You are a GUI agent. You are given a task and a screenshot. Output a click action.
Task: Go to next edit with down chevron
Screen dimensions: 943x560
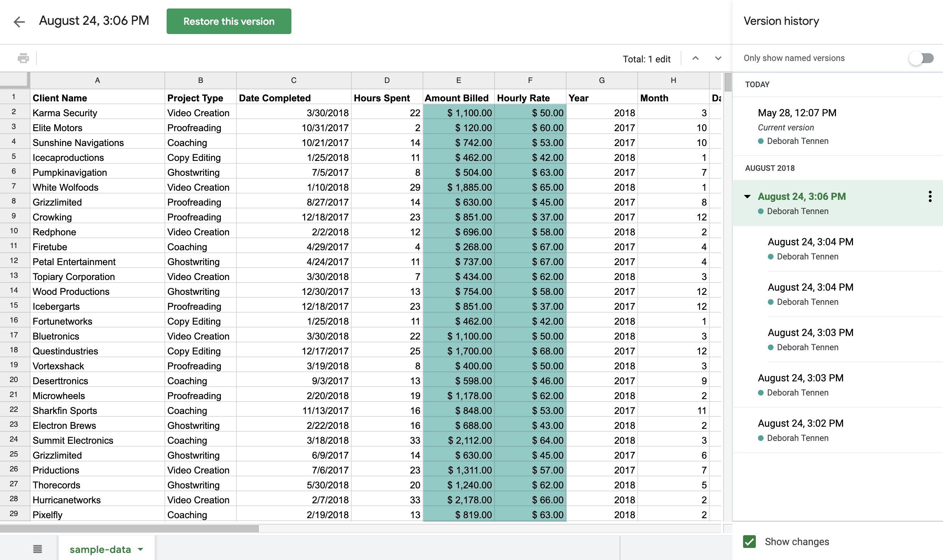pos(718,58)
